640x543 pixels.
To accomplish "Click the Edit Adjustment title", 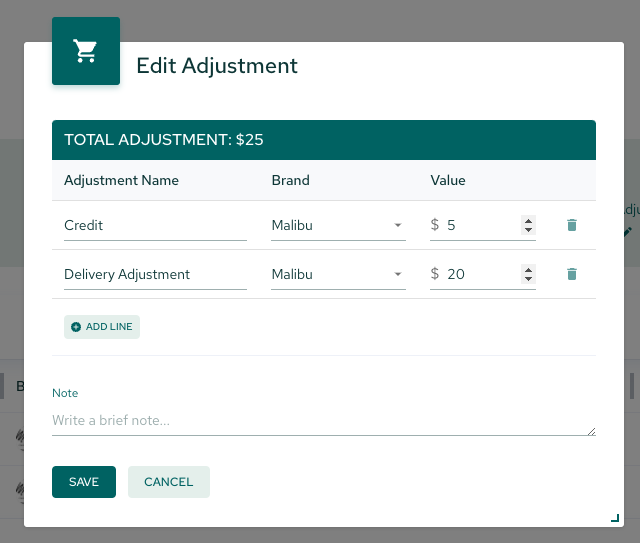I will [x=217, y=66].
